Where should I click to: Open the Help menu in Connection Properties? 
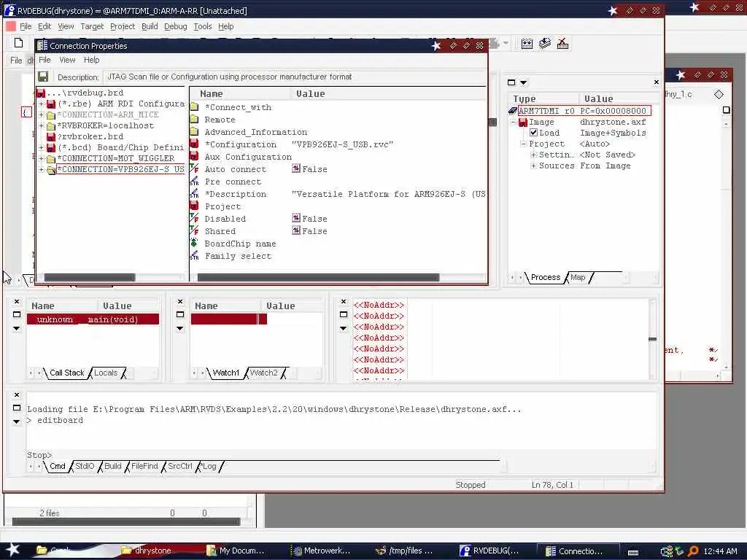tap(91, 60)
